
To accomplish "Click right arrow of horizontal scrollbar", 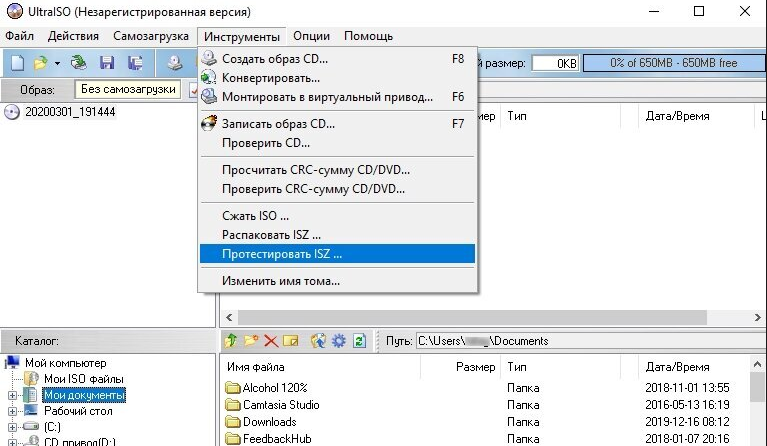I will click(x=757, y=317).
